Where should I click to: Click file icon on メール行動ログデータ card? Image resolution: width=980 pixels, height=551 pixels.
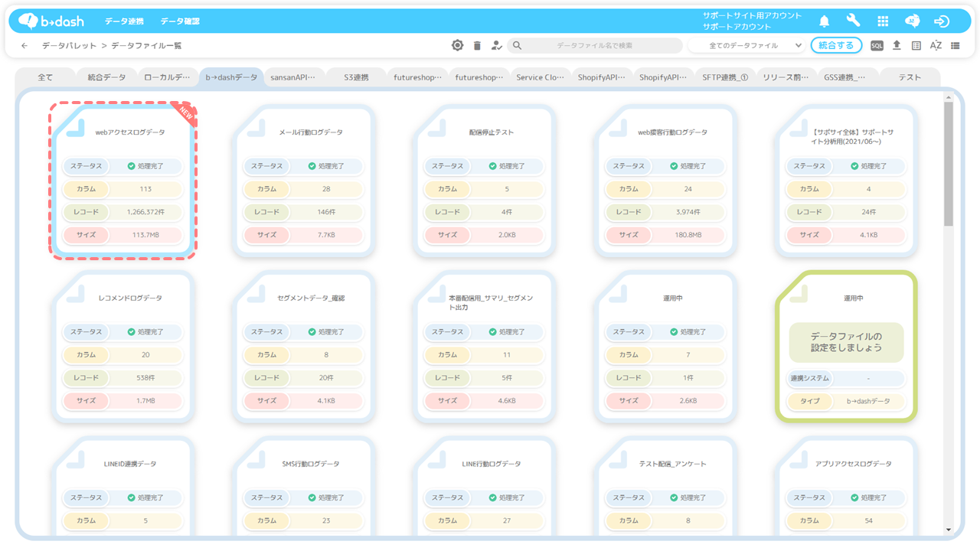[x=256, y=127]
